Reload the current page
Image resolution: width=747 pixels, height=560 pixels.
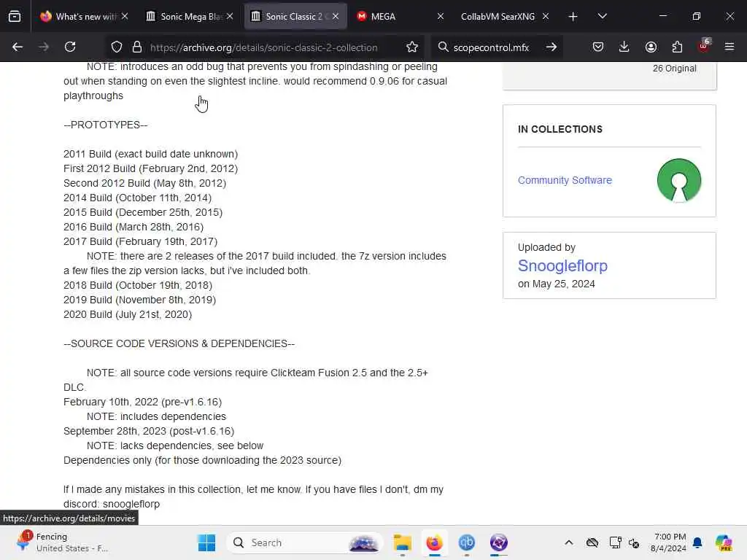point(70,47)
